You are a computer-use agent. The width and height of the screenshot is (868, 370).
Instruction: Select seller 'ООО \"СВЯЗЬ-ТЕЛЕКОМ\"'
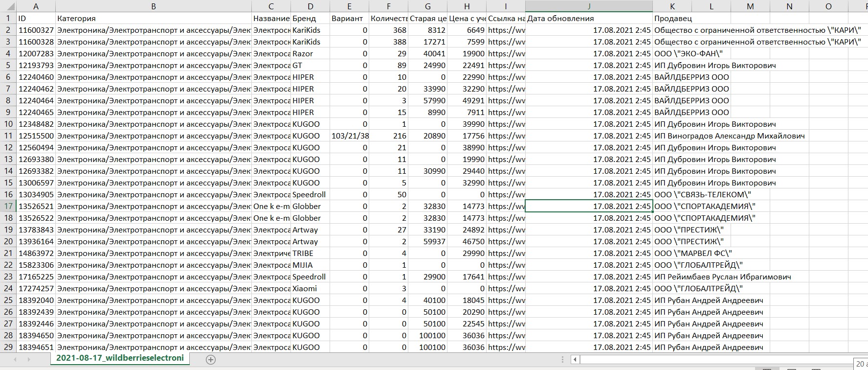pyautogui.click(x=702, y=195)
